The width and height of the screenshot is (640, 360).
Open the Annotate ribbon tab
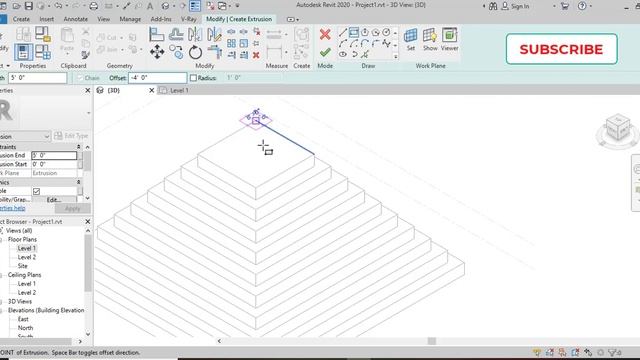(76, 19)
